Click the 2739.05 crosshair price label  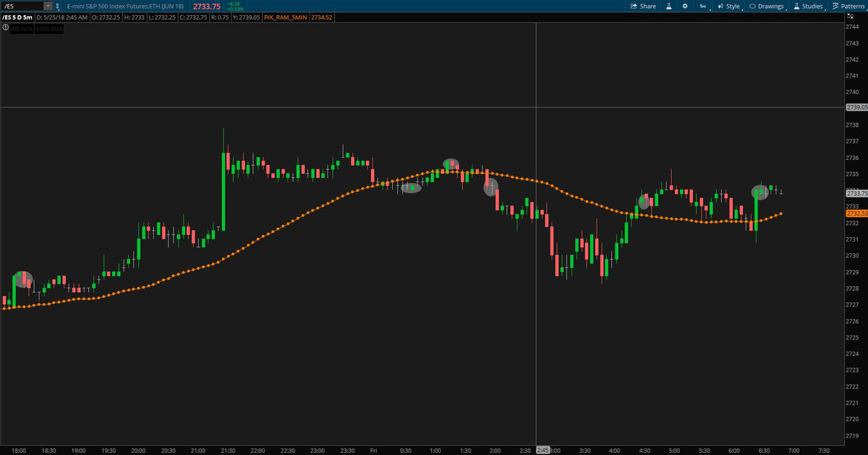(856, 107)
